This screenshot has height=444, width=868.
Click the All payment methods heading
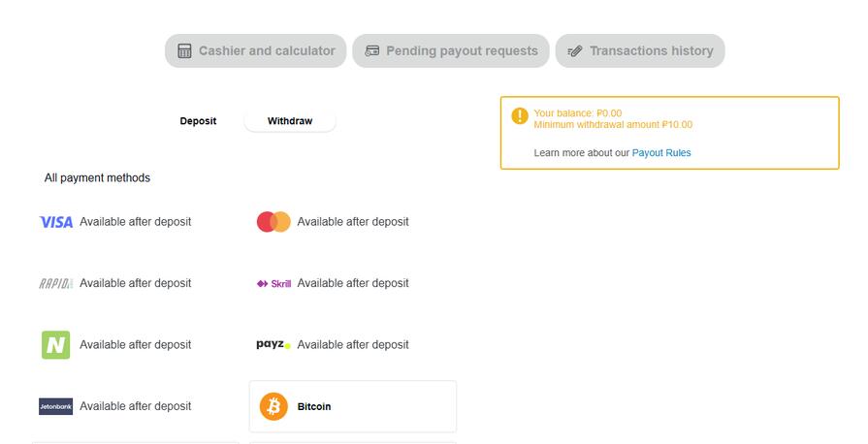[x=97, y=178]
